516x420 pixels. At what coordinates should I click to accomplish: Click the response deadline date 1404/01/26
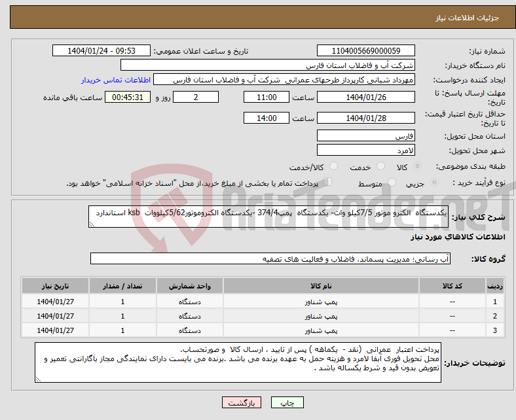click(x=365, y=97)
